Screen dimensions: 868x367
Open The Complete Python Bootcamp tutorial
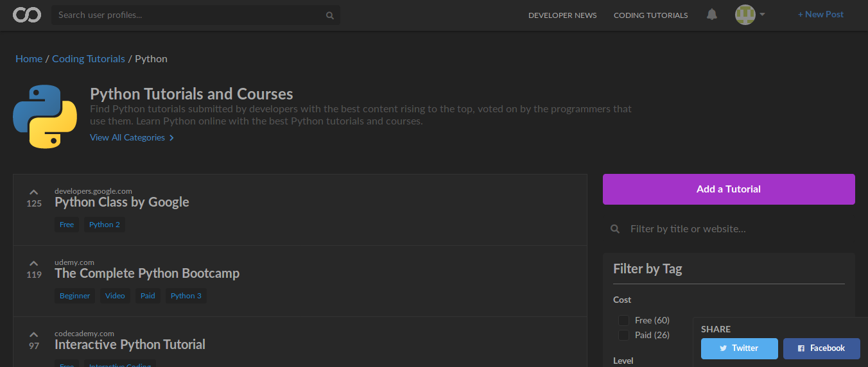[x=147, y=273]
